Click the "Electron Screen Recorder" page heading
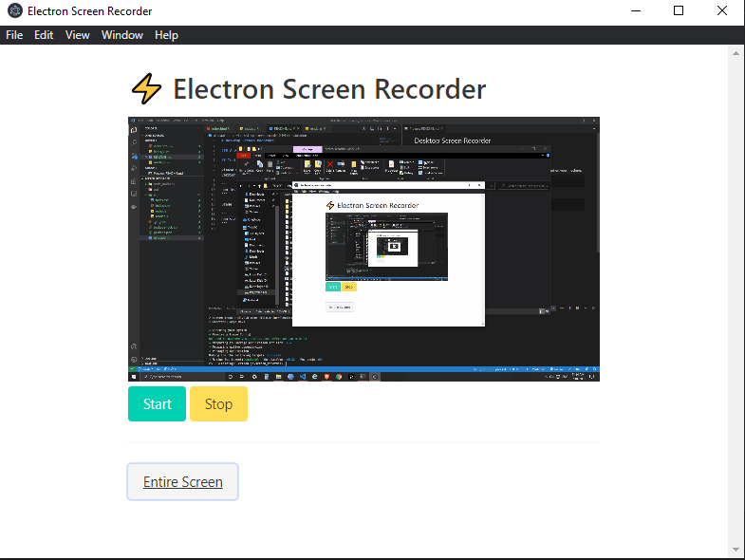The height and width of the screenshot is (560, 745). [329, 89]
